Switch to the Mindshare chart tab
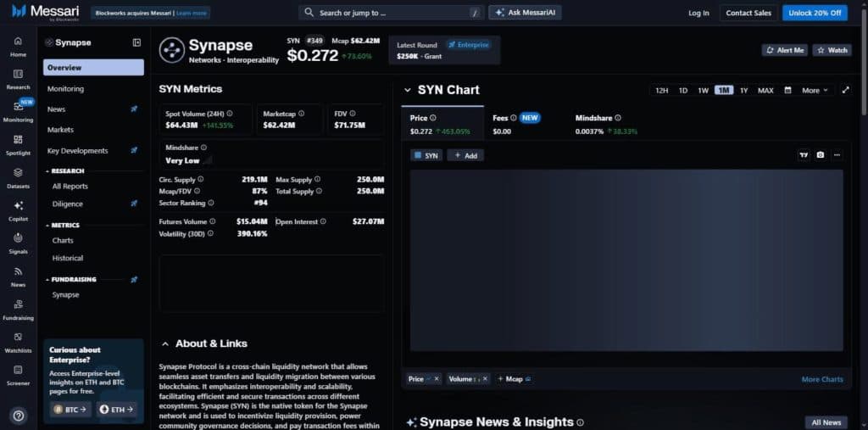The width and height of the screenshot is (868, 430). coord(607,125)
